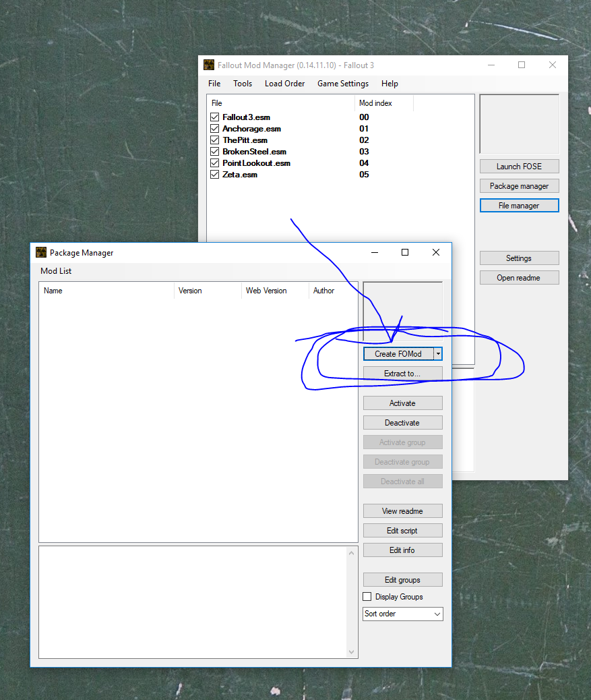
Task: Click the Fallout Mod Manager title bar icon
Action: coord(209,65)
